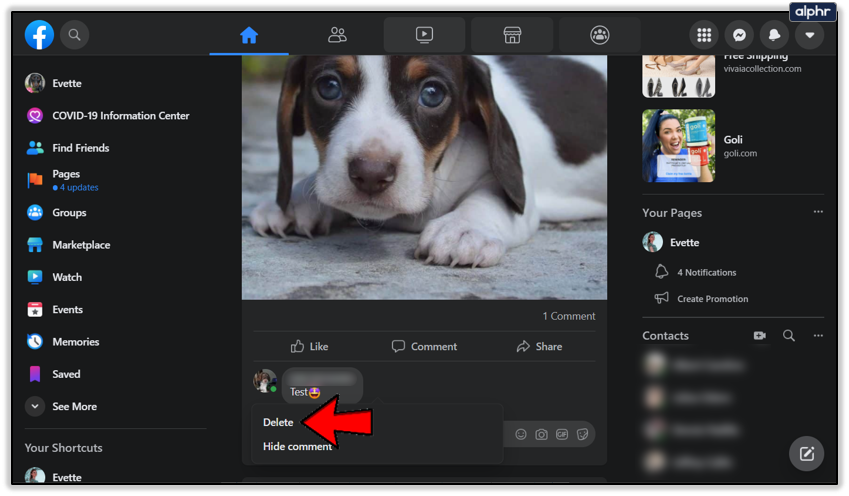Open the Create Promotion link
849x496 pixels.
[x=712, y=298]
